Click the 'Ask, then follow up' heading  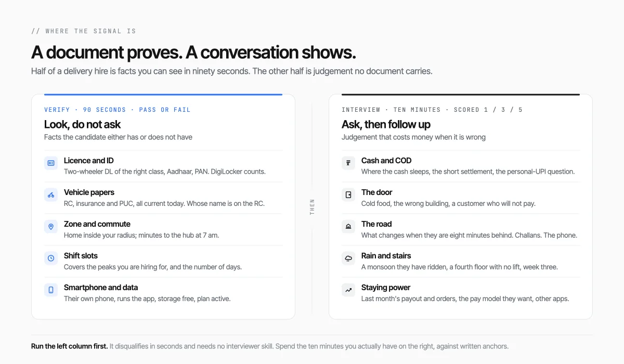386,124
